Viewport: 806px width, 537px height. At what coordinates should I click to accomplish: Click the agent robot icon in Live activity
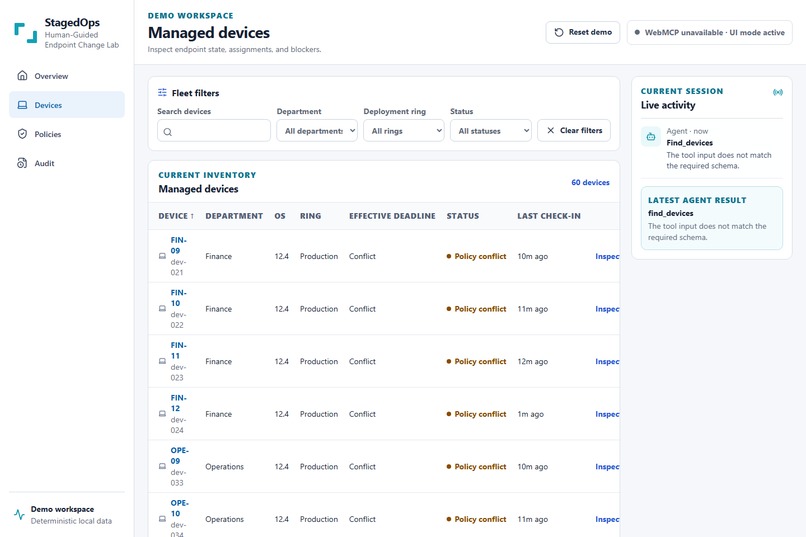click(x=651, y=137)
